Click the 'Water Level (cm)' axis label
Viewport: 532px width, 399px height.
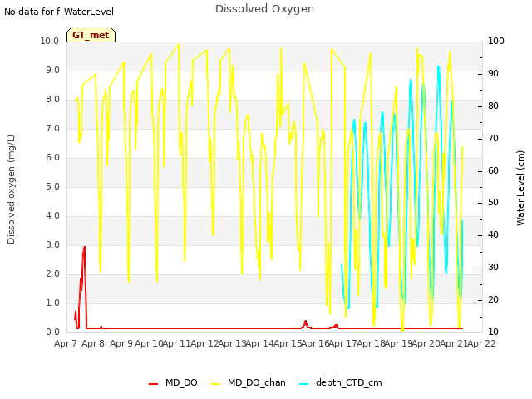click(x=520, y=189)
